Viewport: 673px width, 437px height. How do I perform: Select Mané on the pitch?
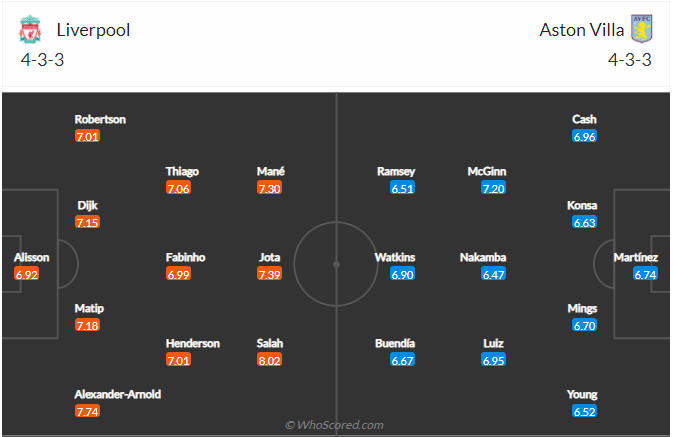(x=270, y=171)
